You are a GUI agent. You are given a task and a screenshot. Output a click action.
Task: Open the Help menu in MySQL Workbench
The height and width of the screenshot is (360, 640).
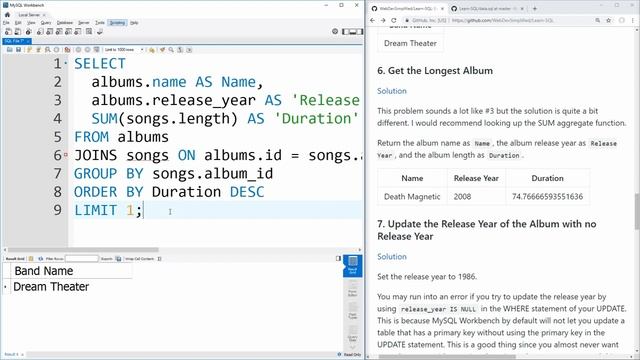134,23
